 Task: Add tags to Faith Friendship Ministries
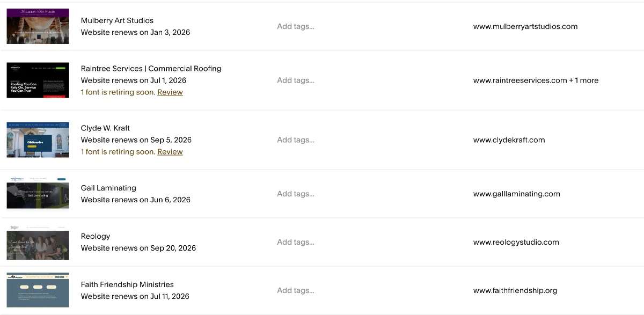(296, 290)
